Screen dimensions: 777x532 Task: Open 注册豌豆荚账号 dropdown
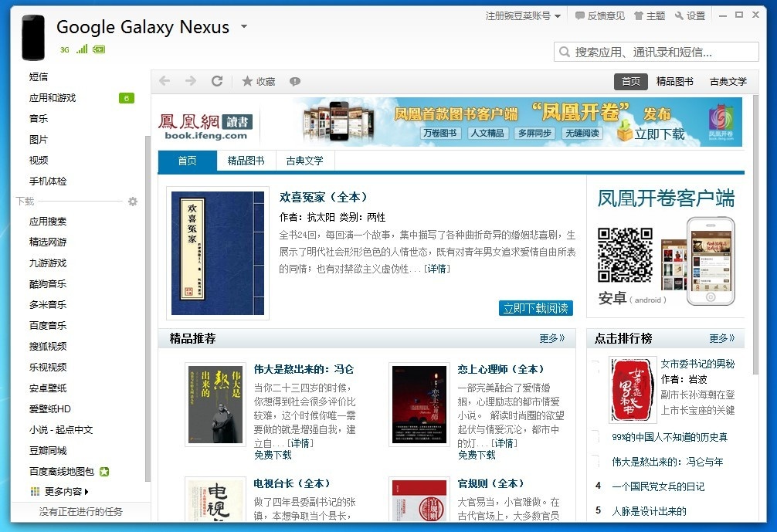(x=523, y=16)
